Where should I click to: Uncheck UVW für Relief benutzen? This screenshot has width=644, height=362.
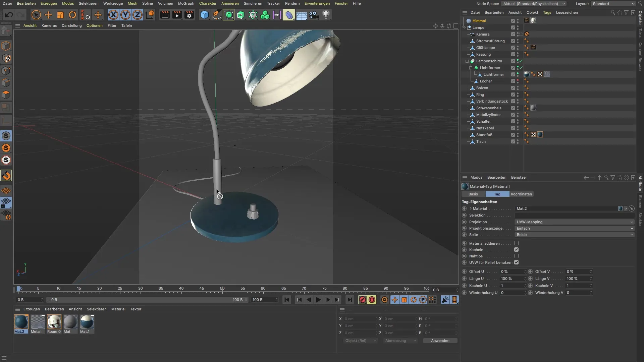click(x=516, y=262)
